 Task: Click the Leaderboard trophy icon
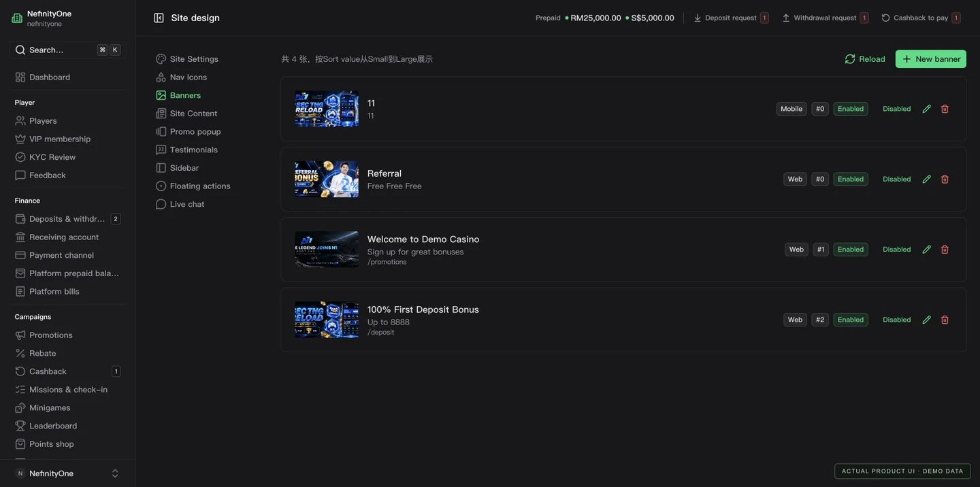(x=20, y=426)
